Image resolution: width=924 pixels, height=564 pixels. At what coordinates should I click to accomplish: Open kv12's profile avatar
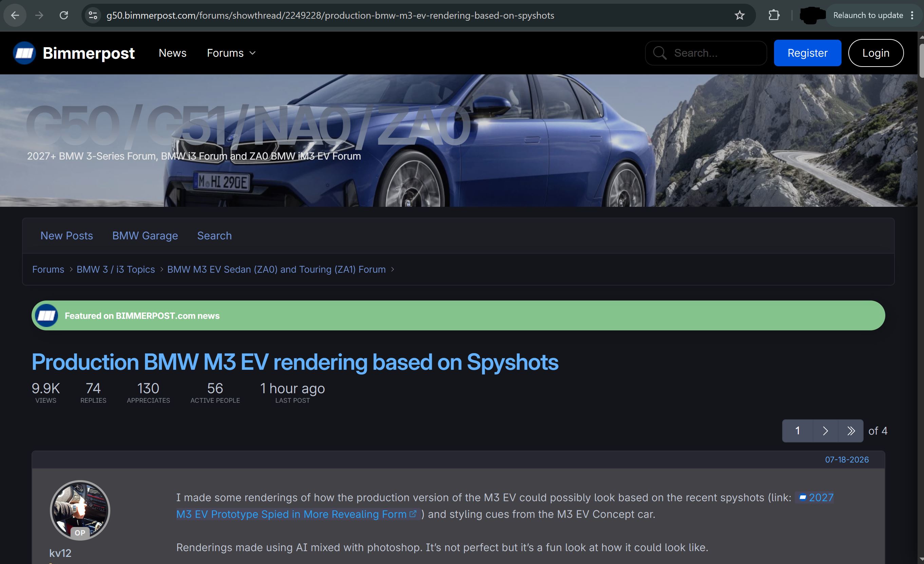pyautogui.click(x=80, y=510)
